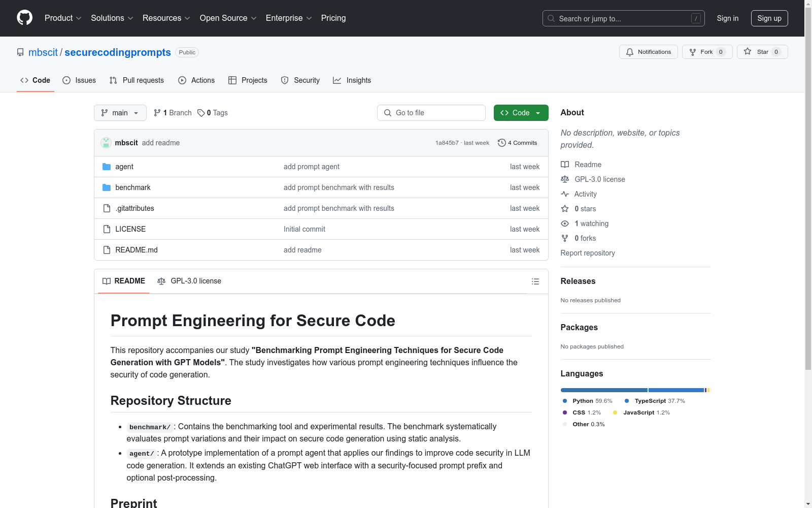Click the Go to file search field
Image resolution: width=812 pixels, height=508 pixels.
[431, 113]
